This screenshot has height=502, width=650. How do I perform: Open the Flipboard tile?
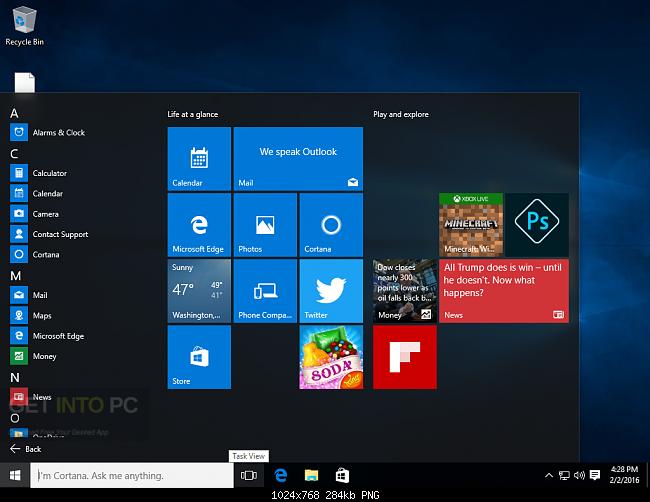click(x=405, y=357)
